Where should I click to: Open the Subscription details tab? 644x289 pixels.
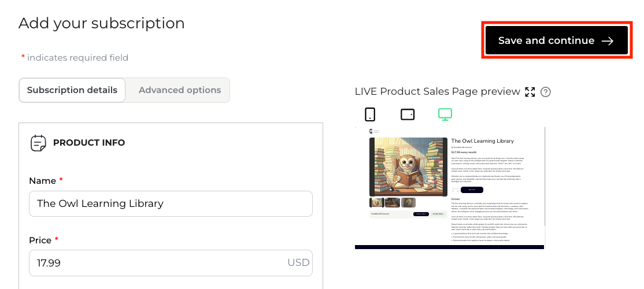point(72,90)
